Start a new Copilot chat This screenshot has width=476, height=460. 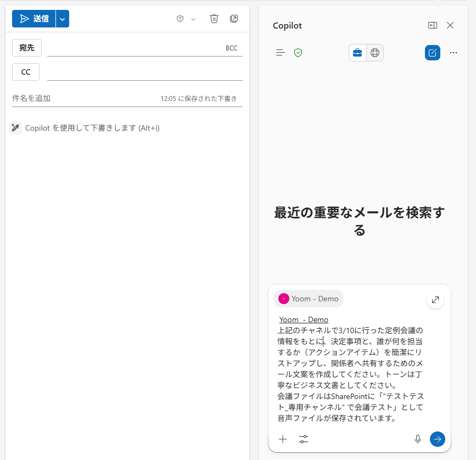click(x=433, y=53)
